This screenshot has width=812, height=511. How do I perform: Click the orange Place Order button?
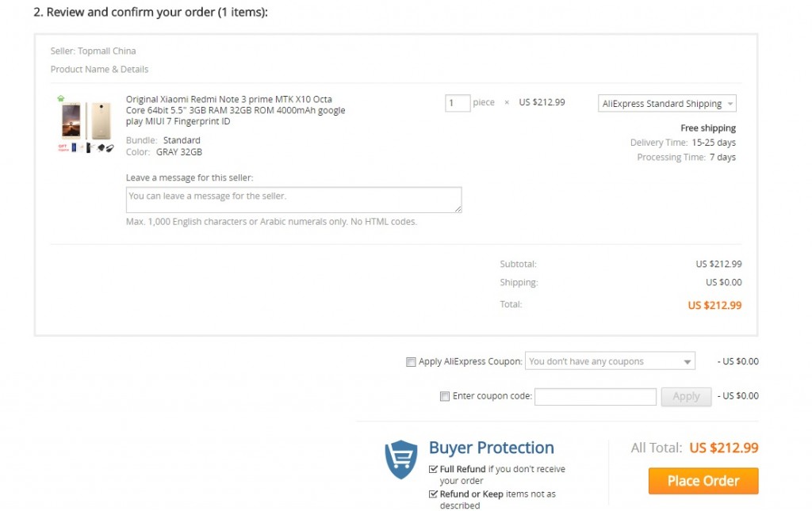(703, 481)
